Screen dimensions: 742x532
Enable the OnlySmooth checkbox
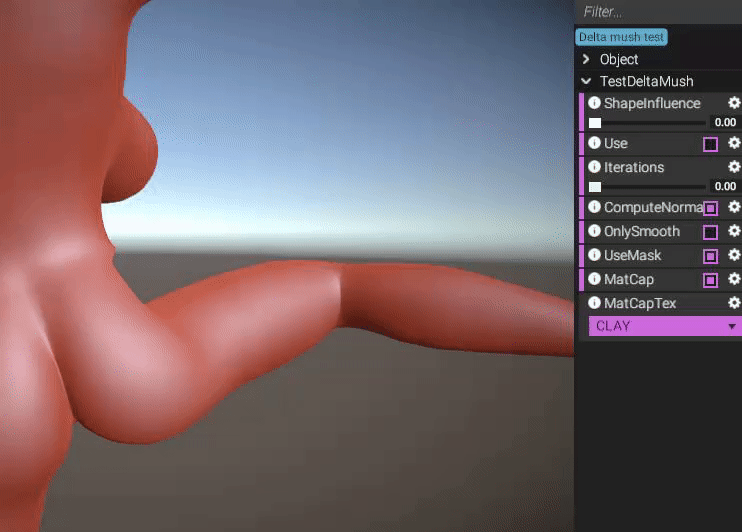[710, 232]
